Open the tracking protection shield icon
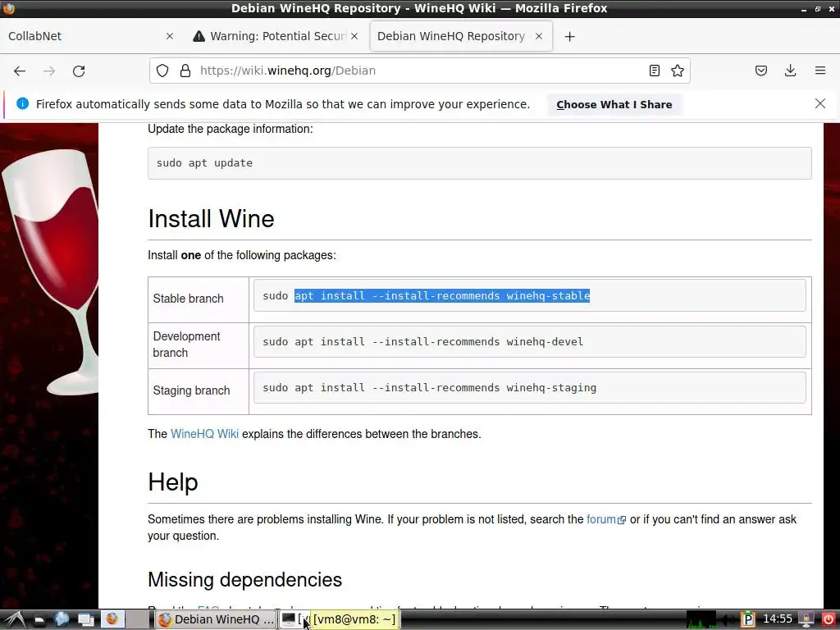Viewport: 840px width, 630px height. tap(162, 71)
